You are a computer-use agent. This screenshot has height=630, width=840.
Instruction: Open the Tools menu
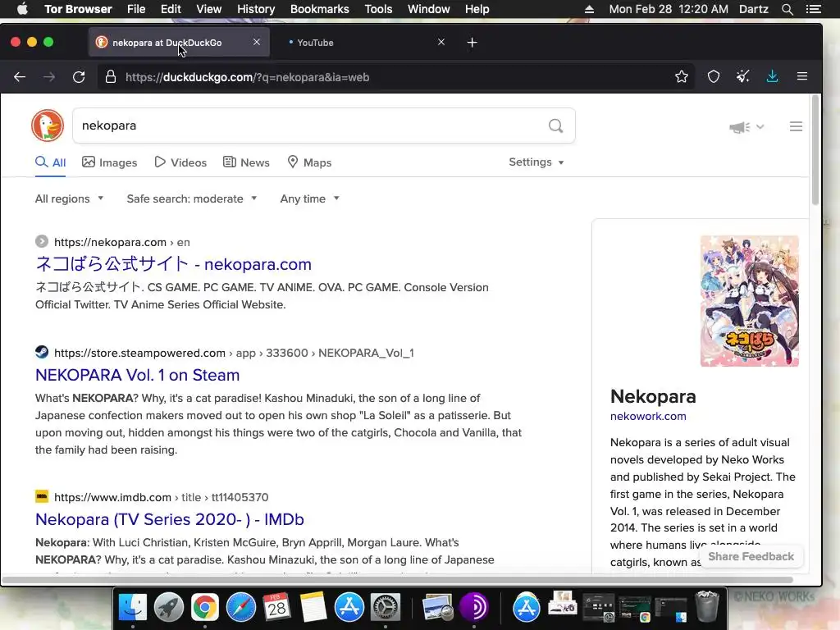pyautogui.click(x=378, y=9)
